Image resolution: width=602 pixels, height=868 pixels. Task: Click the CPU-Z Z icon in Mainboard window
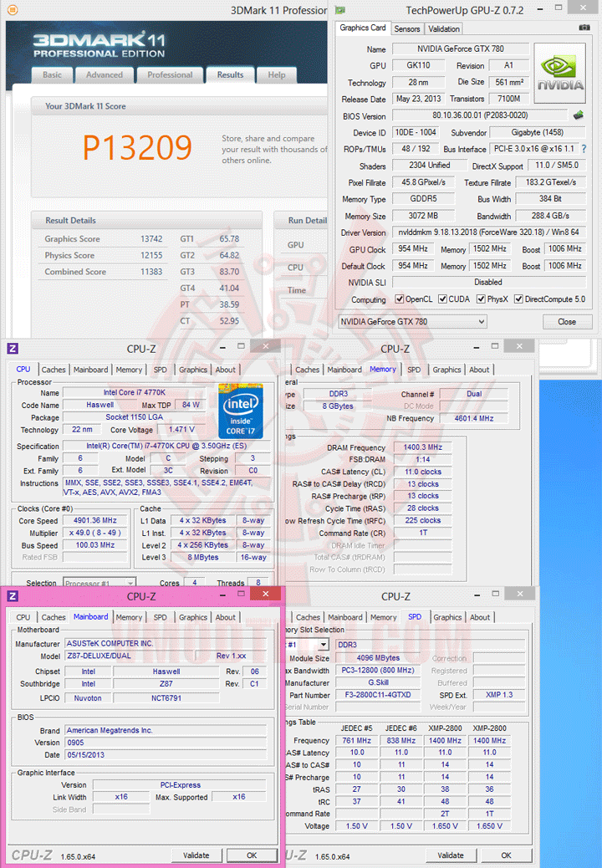tap(13, 596)
